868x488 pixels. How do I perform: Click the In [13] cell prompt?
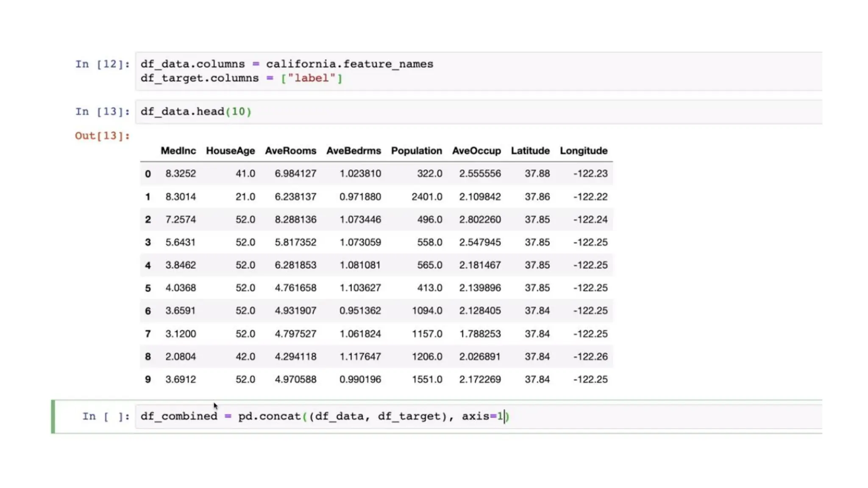[x=102, y=112]
